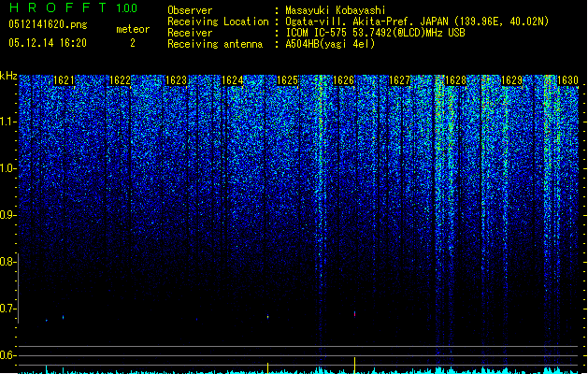Click the Ogata-vill. Akita-Pref. JAPAN location text
The width and height of the screenshot is (588, 374).
(417, 22)
